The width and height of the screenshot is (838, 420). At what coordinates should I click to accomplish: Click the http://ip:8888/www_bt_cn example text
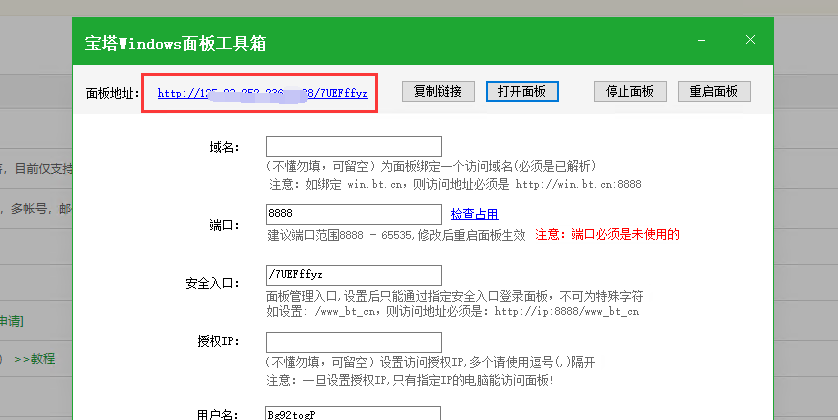coord(567,312)
